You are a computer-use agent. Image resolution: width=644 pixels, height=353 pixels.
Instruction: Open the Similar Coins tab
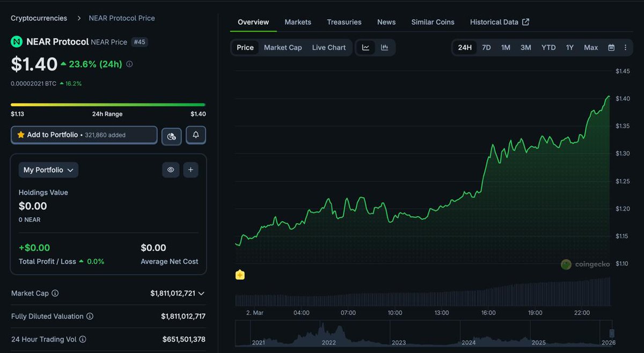433,22
